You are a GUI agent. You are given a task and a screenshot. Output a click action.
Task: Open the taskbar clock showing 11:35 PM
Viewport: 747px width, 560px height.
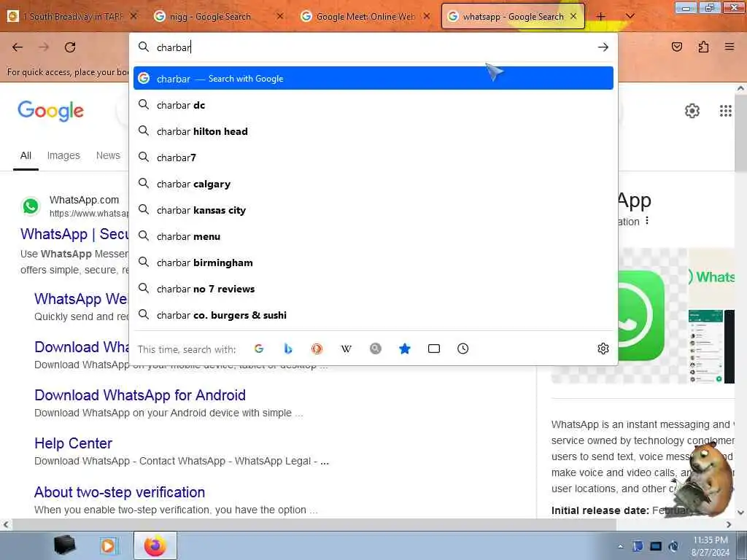coord(710,545)
